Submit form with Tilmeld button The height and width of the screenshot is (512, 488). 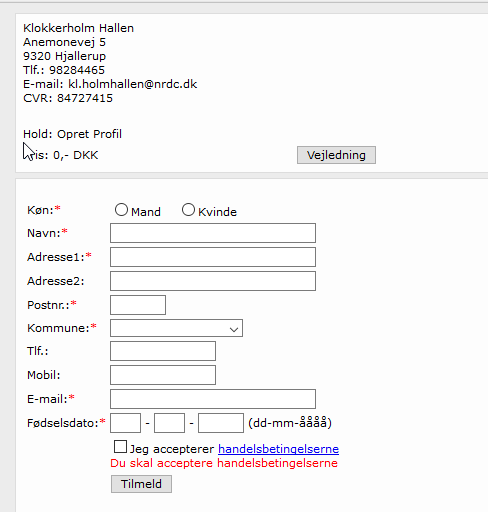(x=141, y=484)
